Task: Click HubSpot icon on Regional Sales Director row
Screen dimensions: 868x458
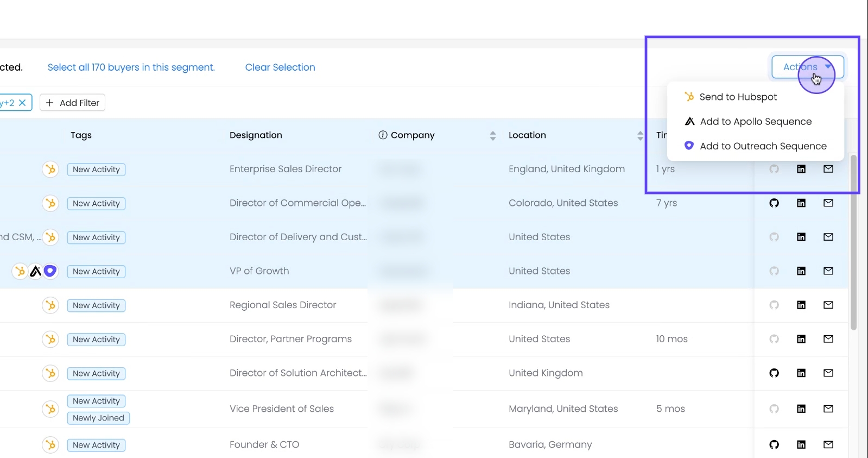Action: coord(50,305)
